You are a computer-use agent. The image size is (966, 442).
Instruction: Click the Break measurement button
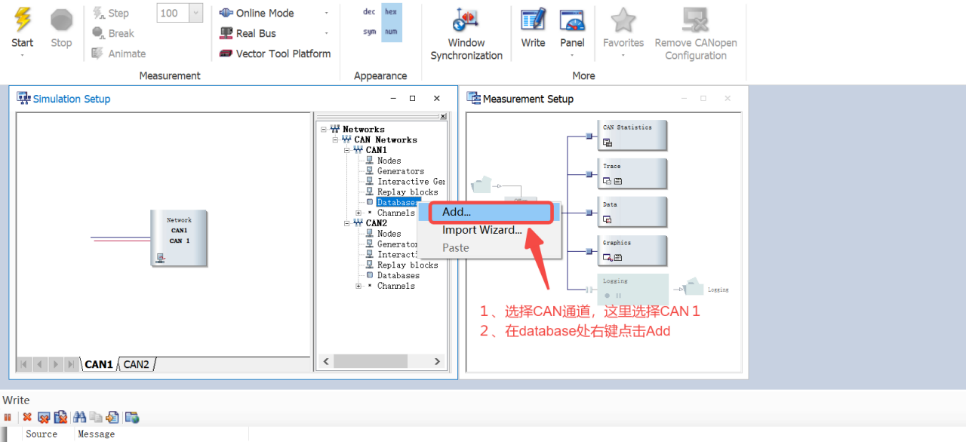(113, 33)
